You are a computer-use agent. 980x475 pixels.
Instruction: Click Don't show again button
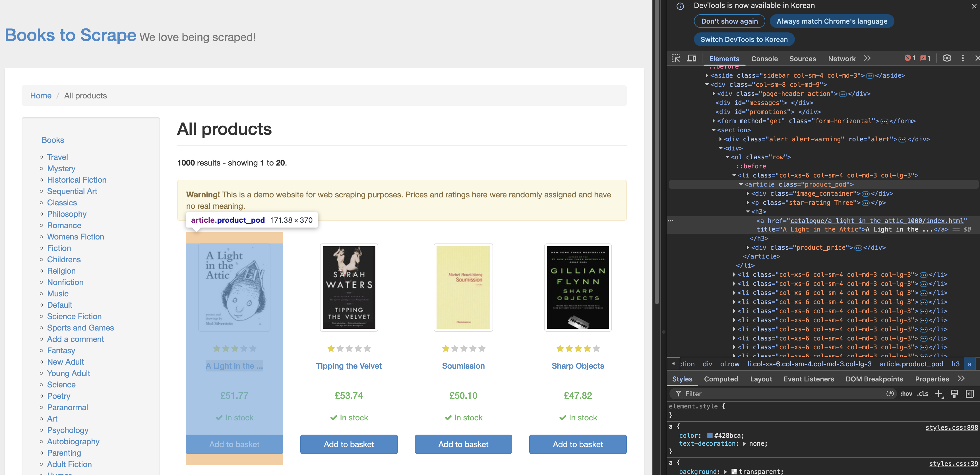click(729, 21)
